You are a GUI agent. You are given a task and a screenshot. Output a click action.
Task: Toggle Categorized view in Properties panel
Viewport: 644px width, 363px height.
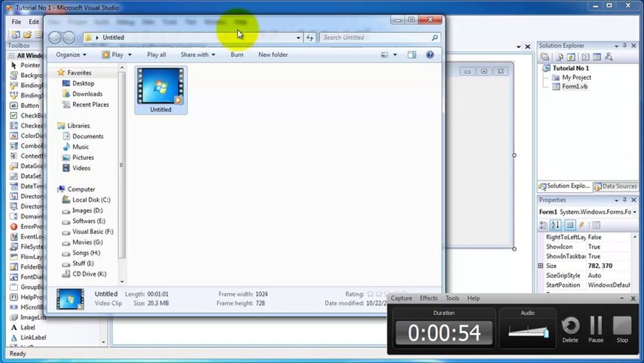[543, 225]
